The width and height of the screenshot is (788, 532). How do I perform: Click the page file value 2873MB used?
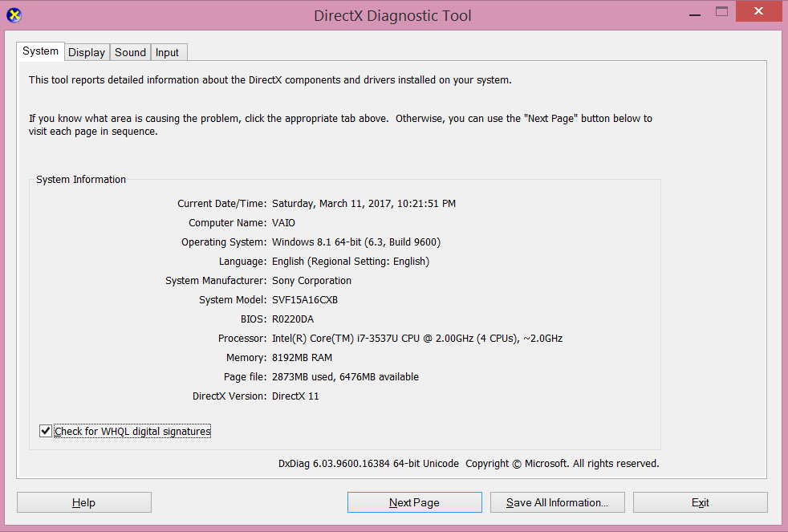point(345,377)
